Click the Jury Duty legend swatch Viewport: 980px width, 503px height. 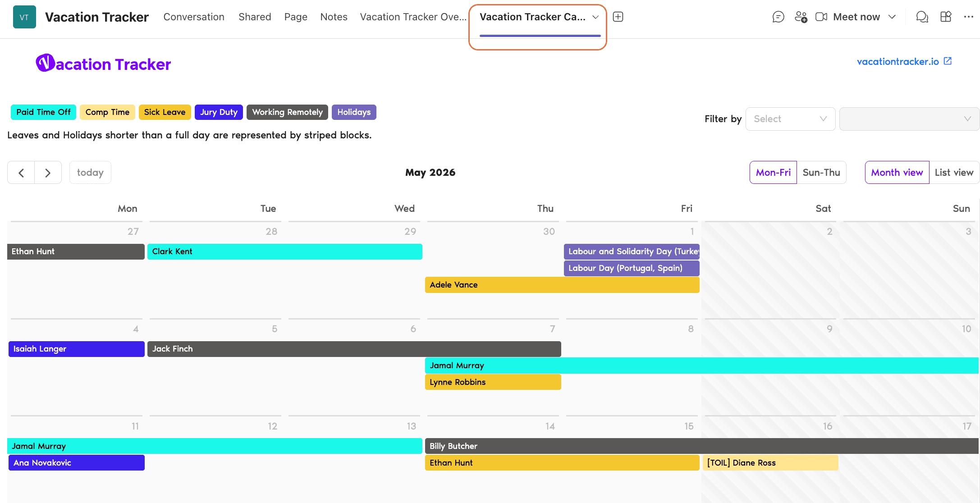(x=219, y=112)
